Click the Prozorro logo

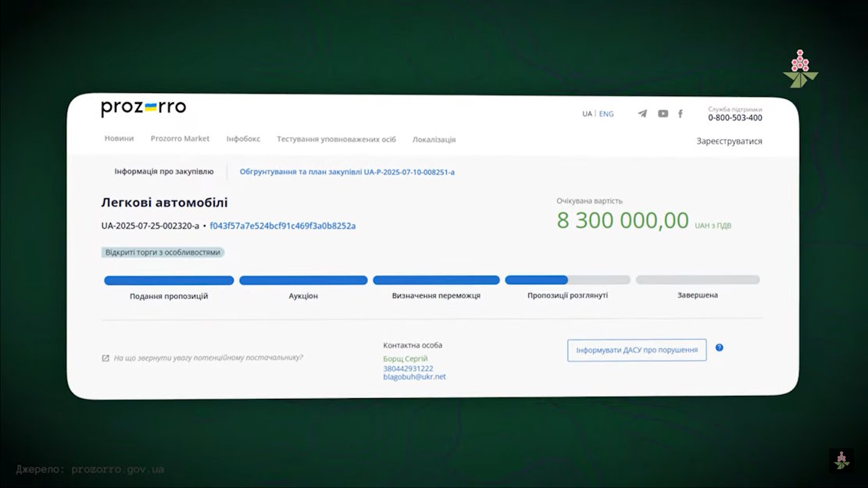144,109
